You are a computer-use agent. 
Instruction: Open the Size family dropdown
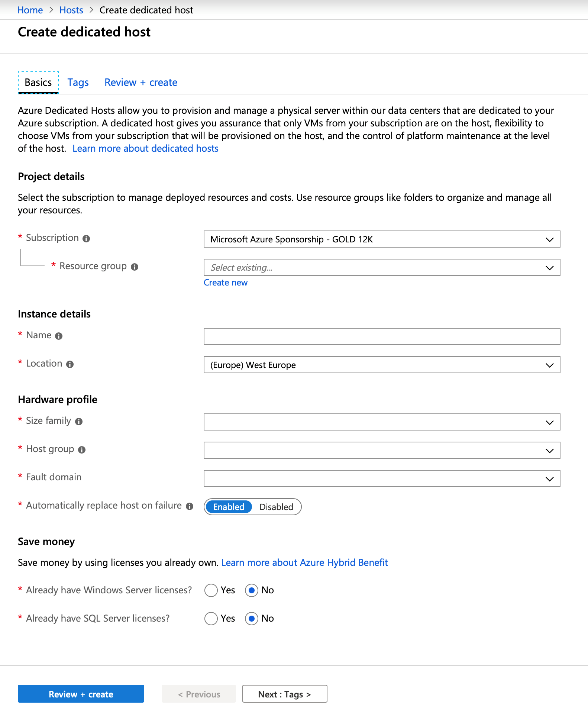(x=382, y=422)
